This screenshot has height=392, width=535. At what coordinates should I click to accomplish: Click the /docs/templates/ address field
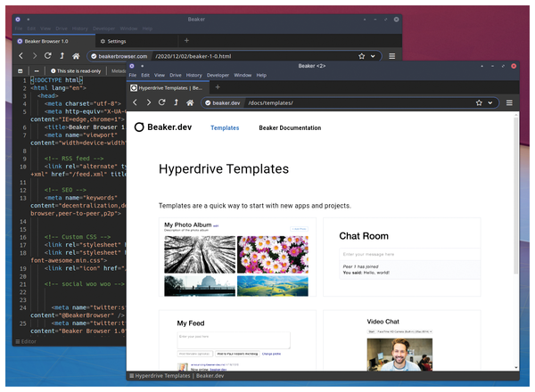click(x=358, y=102)
